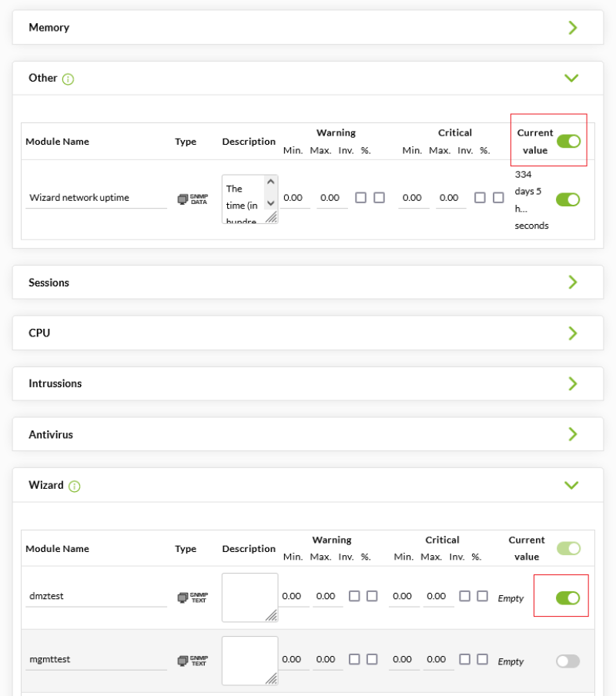
Task: Click the dmztest module name field
Action: (x=95, y=597)
